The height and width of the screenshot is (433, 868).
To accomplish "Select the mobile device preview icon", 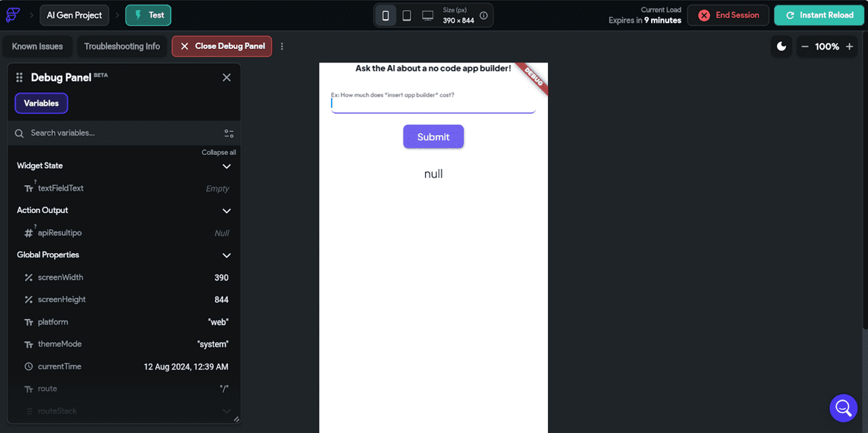I will pyautogui.click(x=385, y=14).
